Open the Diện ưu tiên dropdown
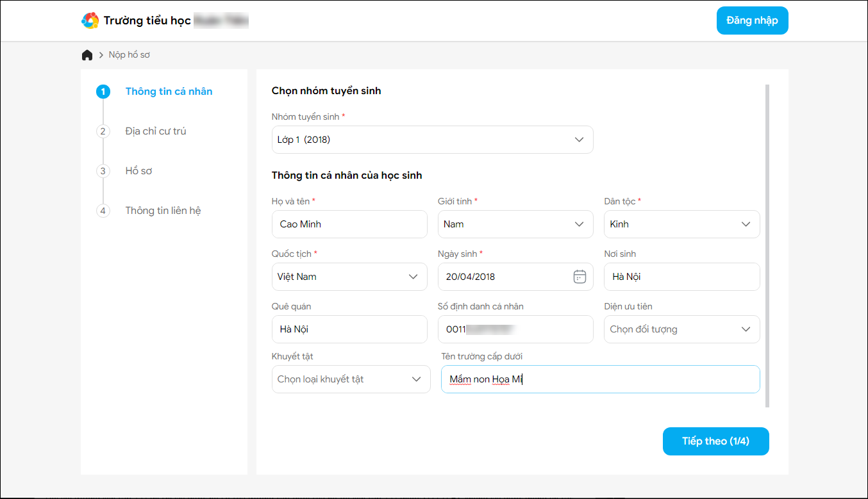868x499 pixels. pyautogui.click(x=681, y=329)
